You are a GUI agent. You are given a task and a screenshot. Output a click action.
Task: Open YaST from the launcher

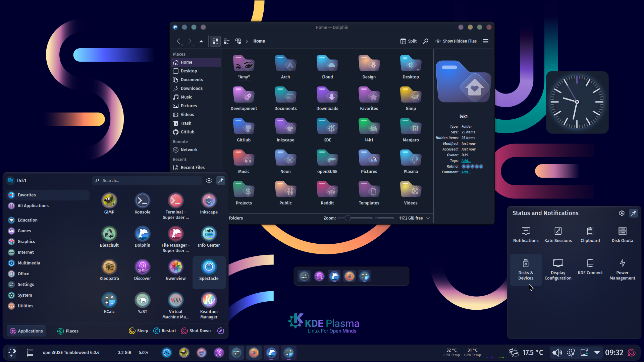coord(142,303)
